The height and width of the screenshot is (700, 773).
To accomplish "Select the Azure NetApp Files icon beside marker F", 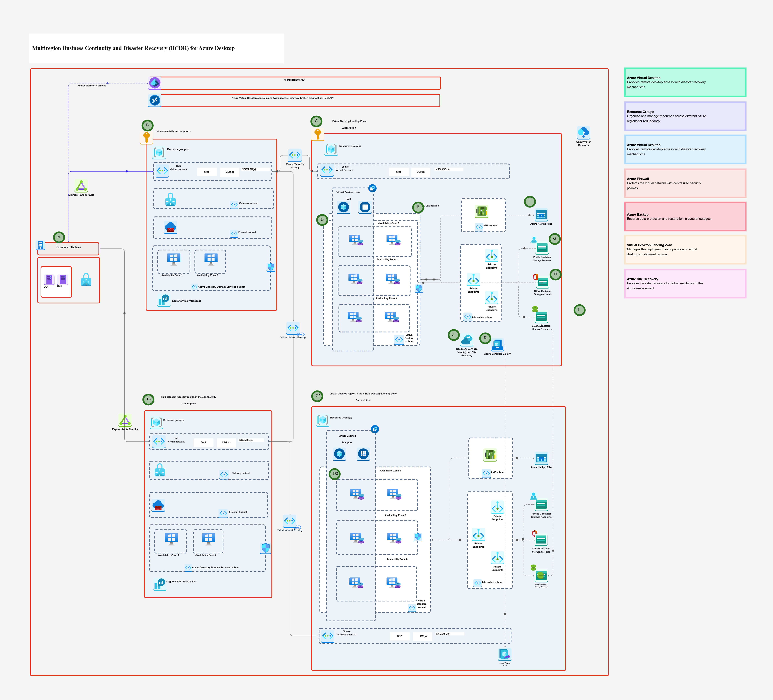I will [x=541, y=215].
